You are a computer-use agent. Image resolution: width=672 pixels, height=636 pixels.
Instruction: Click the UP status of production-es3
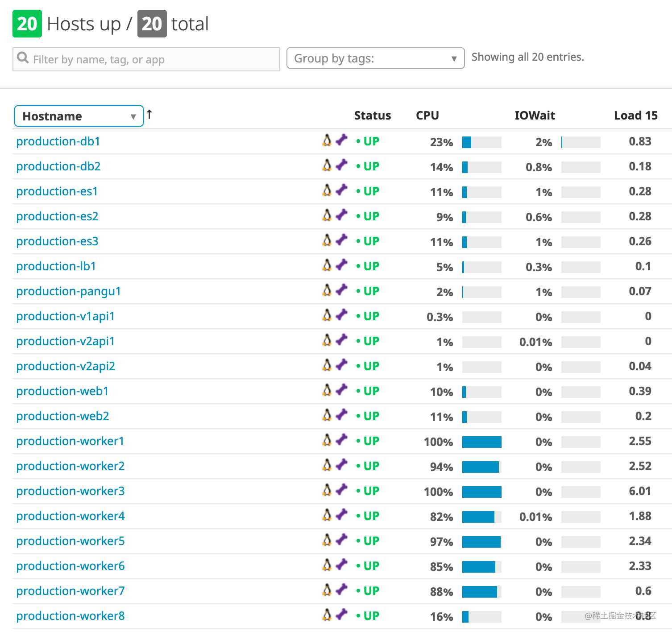point(368,241)
